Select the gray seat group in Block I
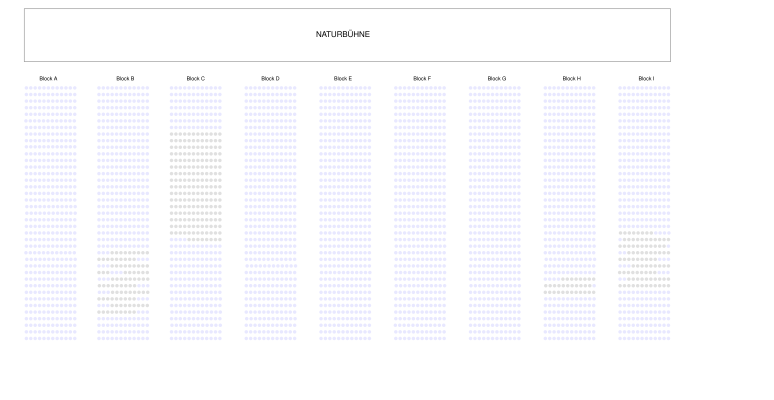Image resolution: width=774 pixels, height=400 pixels. pyautogui.click(x=645, y=260)
